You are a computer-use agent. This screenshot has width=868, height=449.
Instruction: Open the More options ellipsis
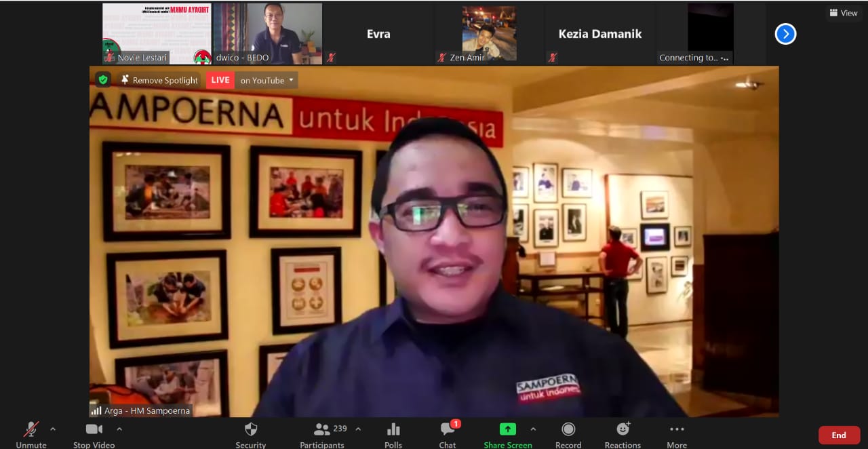(677, 429)
